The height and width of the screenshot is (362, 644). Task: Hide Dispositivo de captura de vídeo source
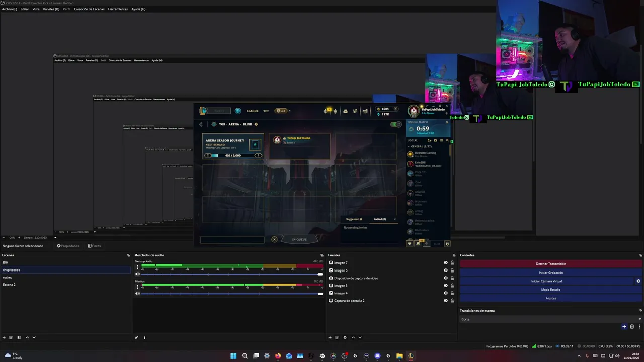[x=445, y=278]
